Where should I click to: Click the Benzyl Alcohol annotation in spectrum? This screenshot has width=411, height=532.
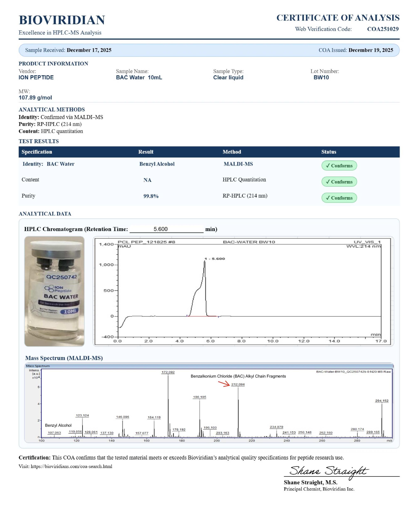point(58,425)
